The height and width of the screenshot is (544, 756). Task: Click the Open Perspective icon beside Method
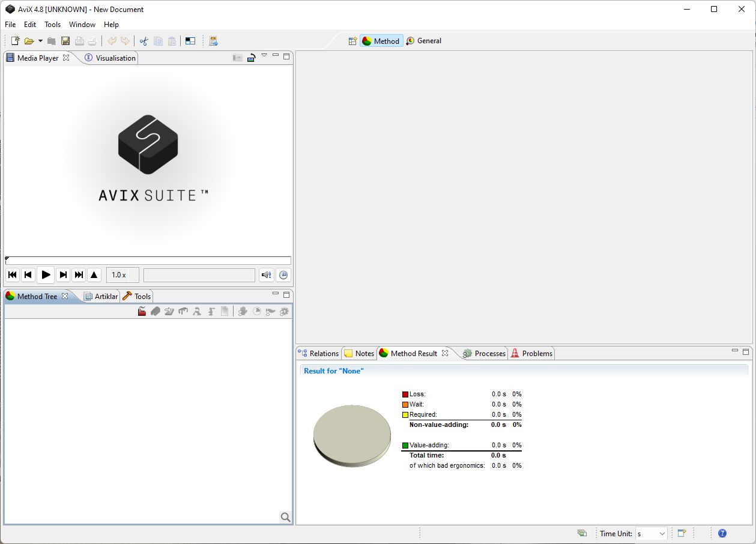(352, 41)
